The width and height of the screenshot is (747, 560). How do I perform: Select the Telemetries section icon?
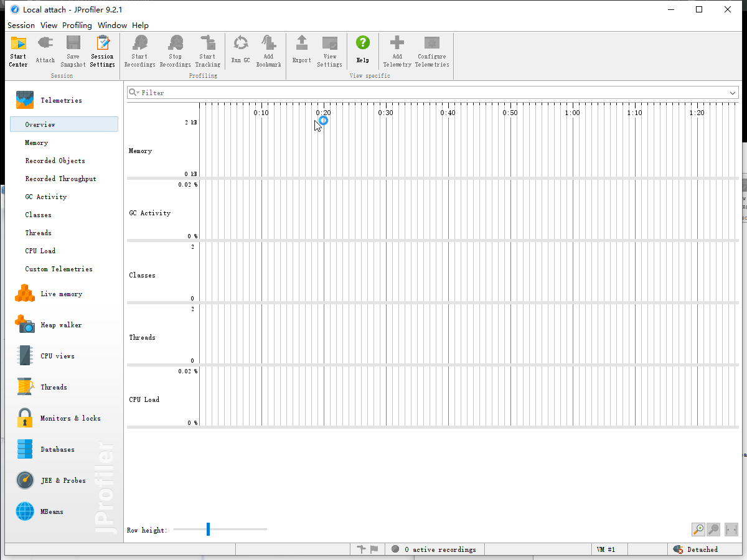[25, 100]
